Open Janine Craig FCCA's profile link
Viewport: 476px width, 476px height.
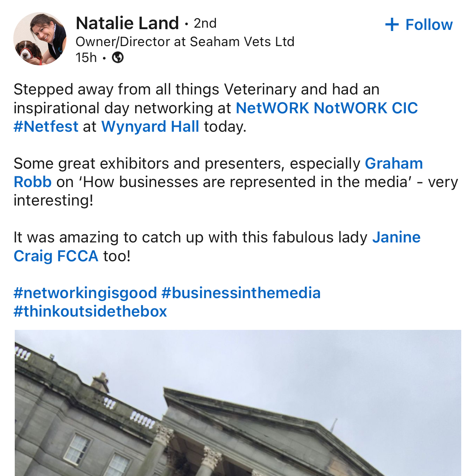coord(396,237)
